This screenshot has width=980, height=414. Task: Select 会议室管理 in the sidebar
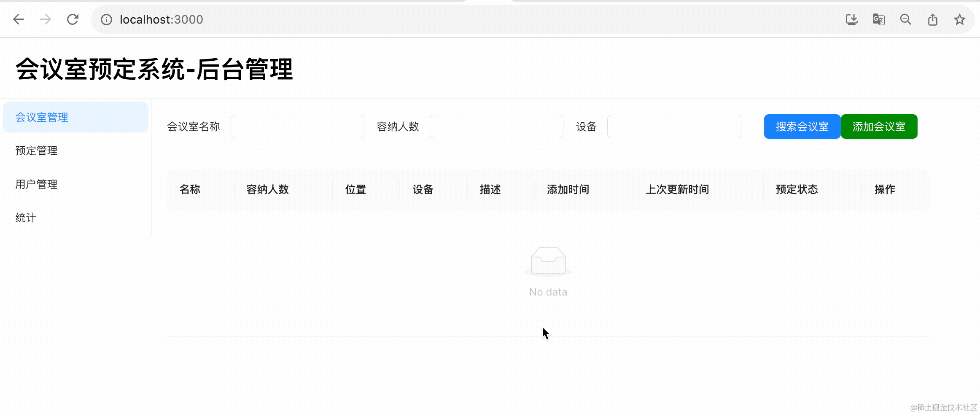click(42, 117)
